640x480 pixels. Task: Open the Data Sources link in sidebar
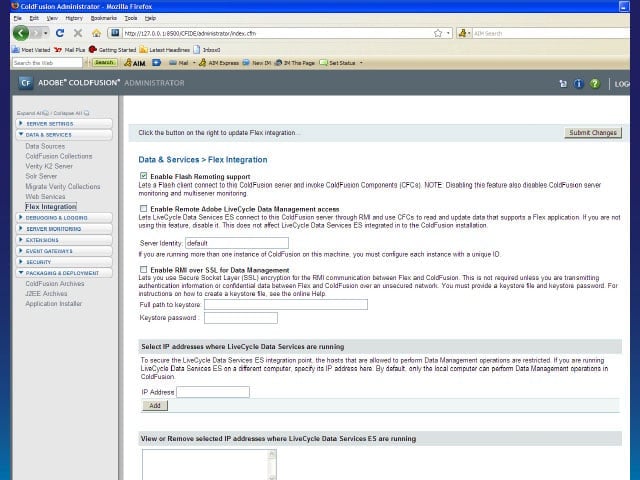coord(45,146)
